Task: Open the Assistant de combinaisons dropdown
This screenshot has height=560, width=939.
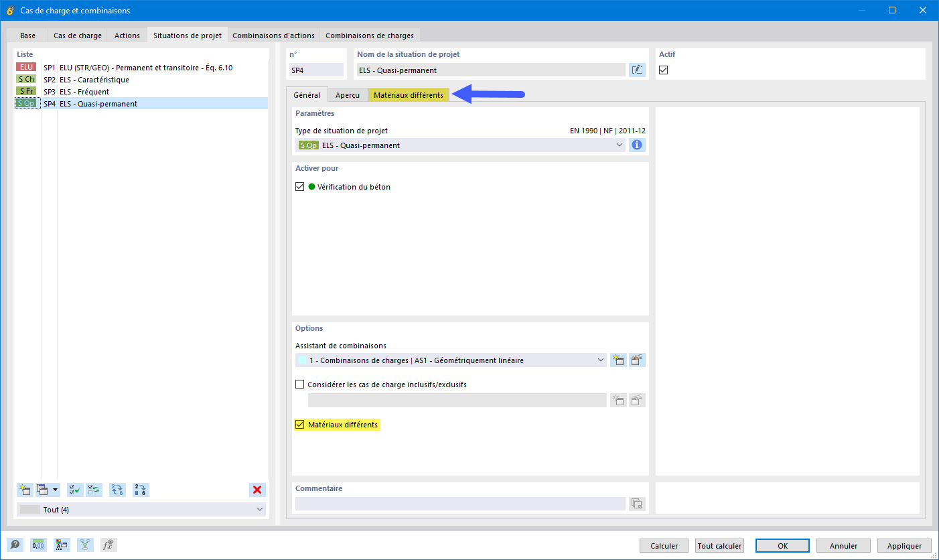Action: [x=601, y=360]
